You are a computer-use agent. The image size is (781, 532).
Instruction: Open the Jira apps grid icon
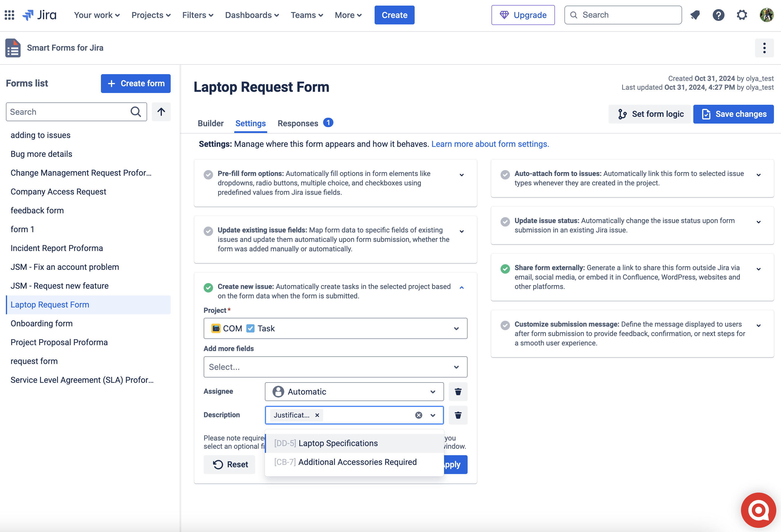point(9,15)
